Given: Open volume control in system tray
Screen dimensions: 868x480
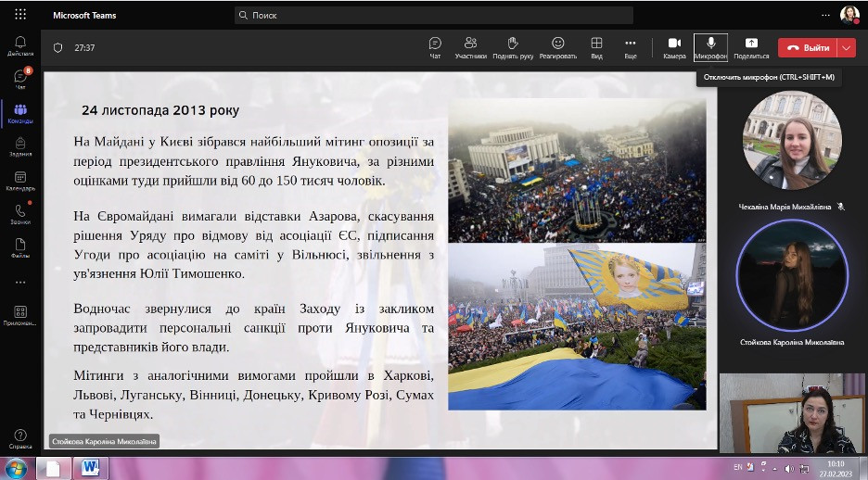Looking at the screenshot, I should pyautogui.click(x=789, y=468).
